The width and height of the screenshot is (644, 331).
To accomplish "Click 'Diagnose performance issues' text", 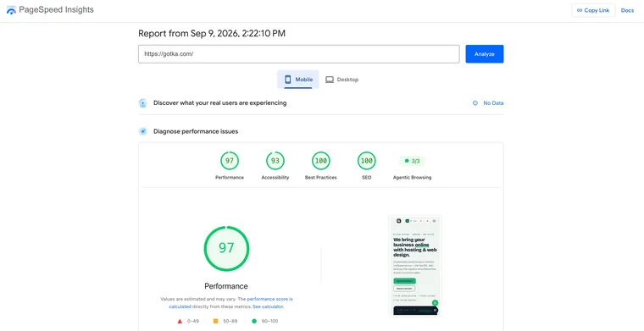I will 196,131.
